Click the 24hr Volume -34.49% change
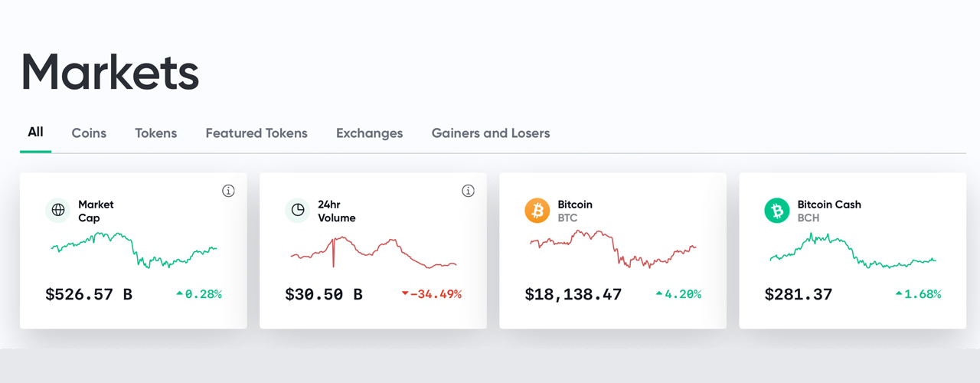The height and width of the screenshot is (383, 980). pyautogui.click(x=436, y=294)
